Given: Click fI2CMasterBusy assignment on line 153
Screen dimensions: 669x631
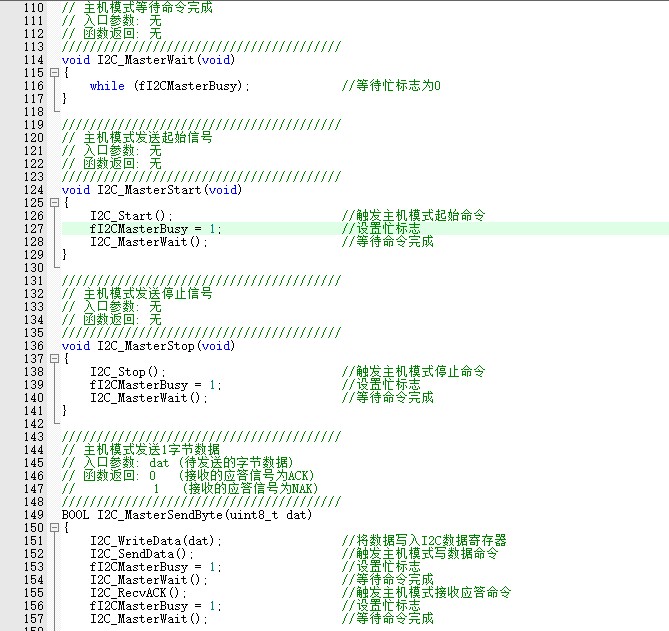Looking at the screenshot, I should coord(155,567).
